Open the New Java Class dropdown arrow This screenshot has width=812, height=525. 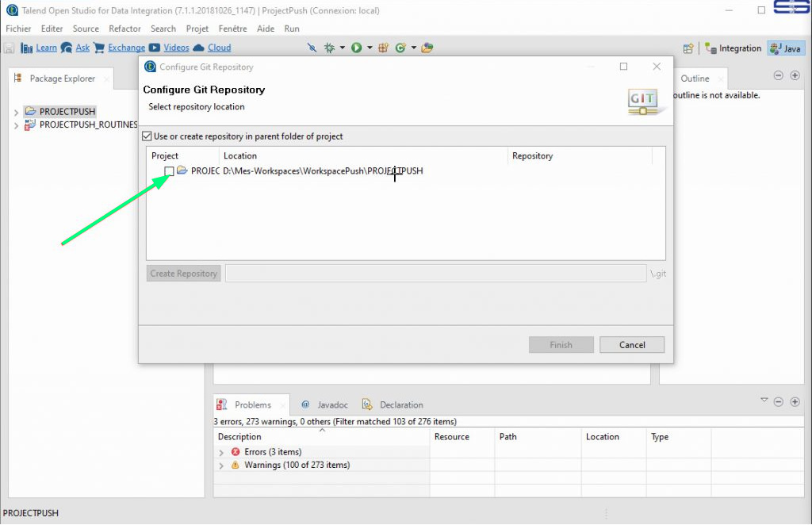pyautogui.click(x=413, y=48)
